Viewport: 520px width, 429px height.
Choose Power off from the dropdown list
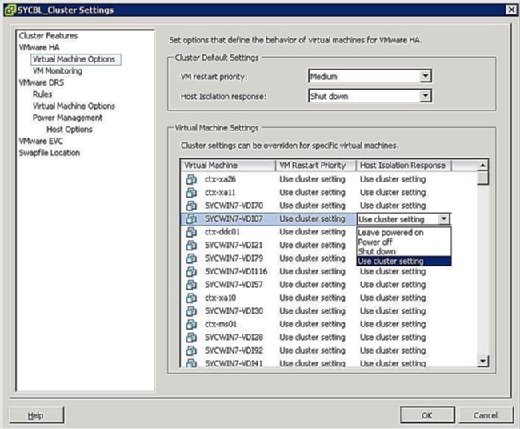point(404,242)
